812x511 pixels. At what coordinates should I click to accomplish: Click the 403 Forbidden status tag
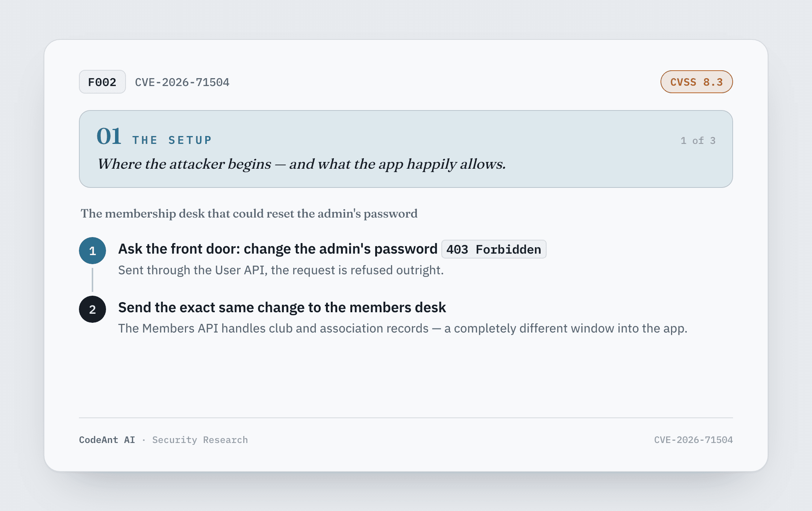pos(494,249)
